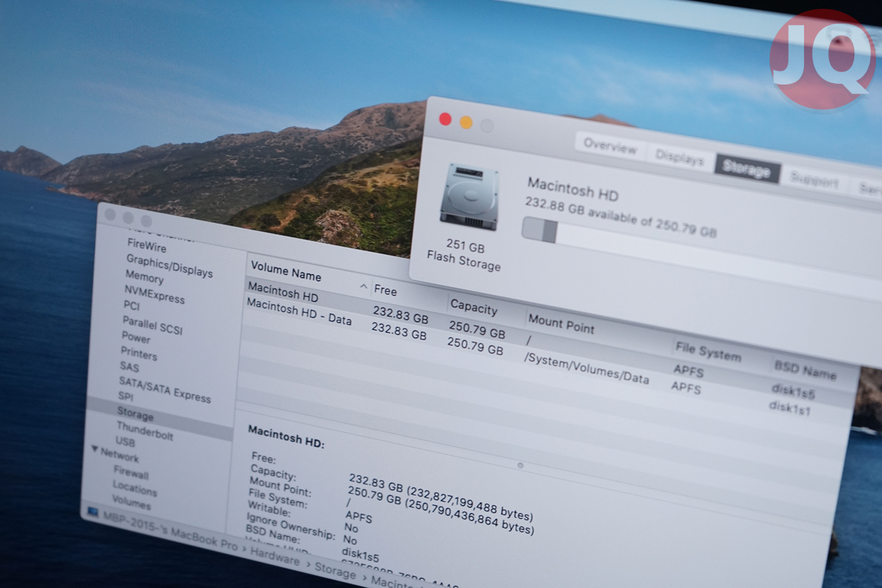Screen dimensions: 882x588
Task: Open the Overview tab
Action: [610, 146]
